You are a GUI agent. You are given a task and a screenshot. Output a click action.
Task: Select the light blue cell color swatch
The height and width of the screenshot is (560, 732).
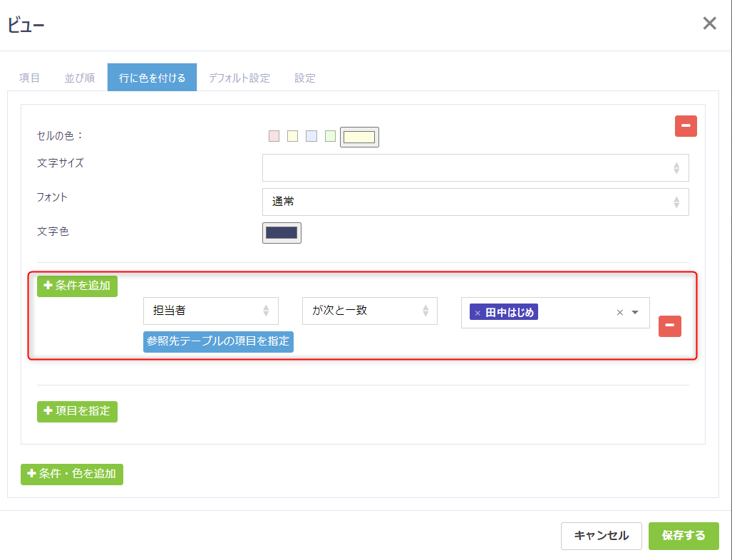point(311,136)
